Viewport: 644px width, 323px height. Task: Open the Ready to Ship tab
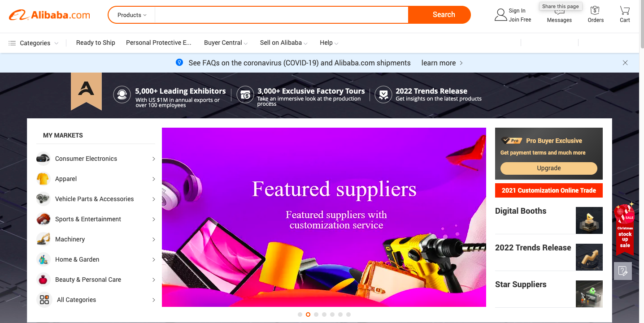[96, 43]
